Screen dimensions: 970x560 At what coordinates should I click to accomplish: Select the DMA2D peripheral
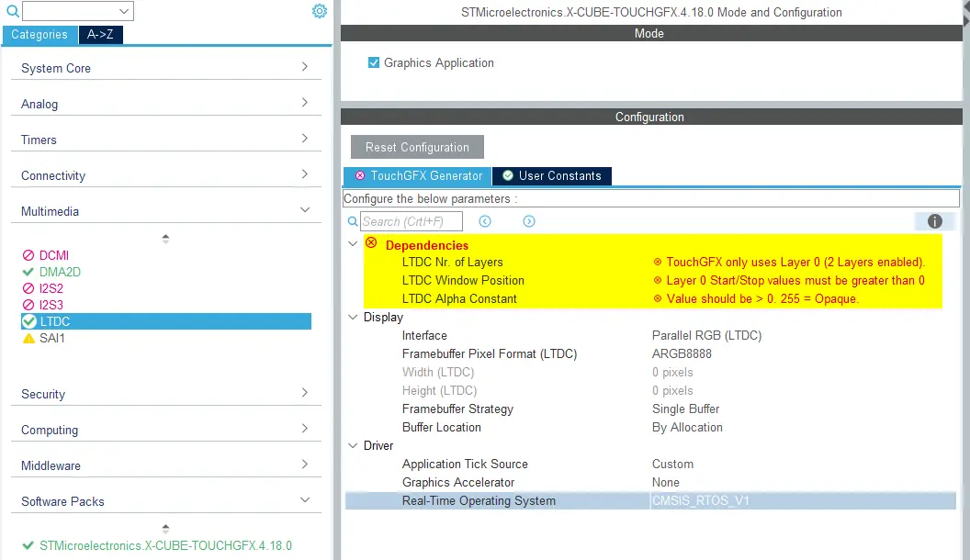[60, 272]
